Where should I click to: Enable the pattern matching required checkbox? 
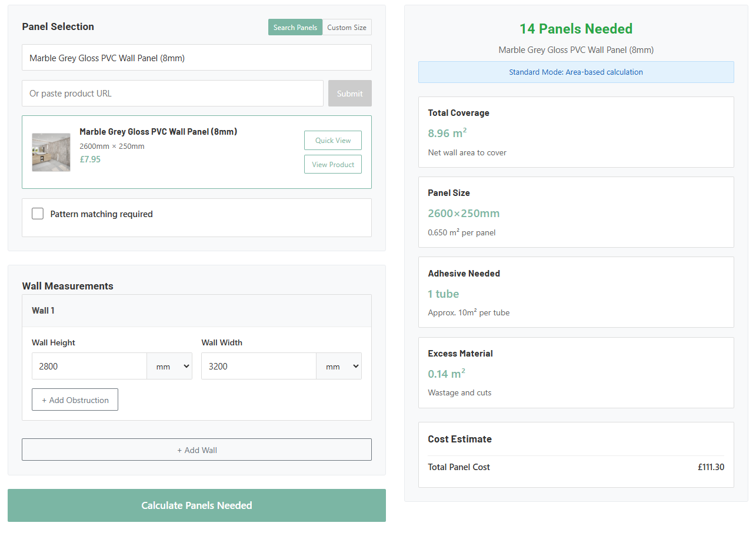tap(38, 214)
